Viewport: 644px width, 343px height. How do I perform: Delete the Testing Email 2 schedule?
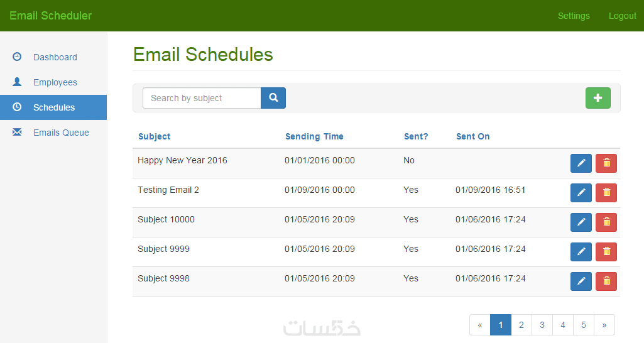[x=606, y=193]
